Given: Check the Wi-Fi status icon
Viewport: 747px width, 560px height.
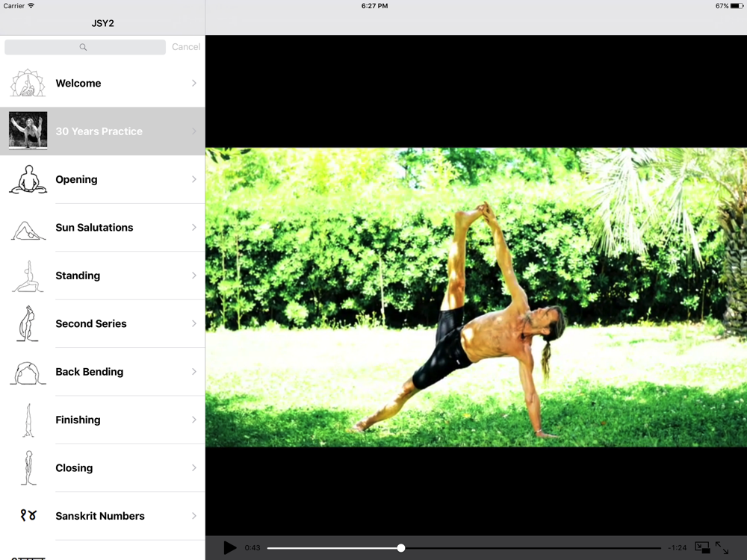Looking at the screenshot, I should coord(31,6).
